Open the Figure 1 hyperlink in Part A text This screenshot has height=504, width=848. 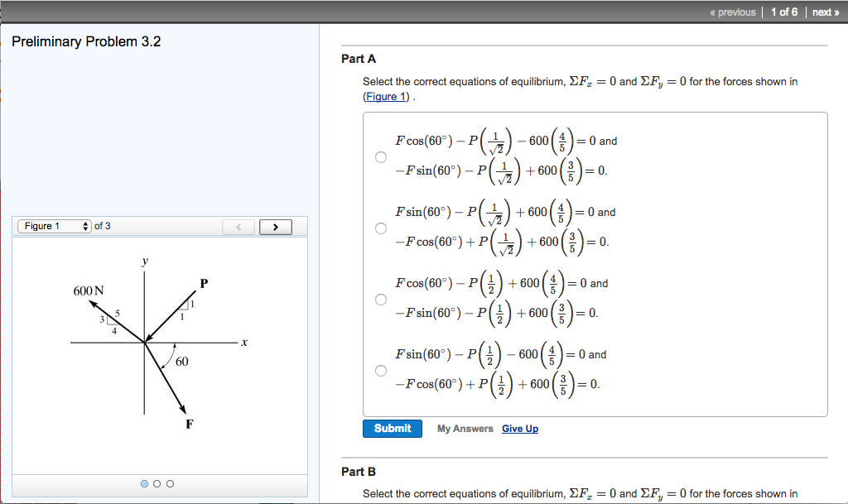[385, 97]
